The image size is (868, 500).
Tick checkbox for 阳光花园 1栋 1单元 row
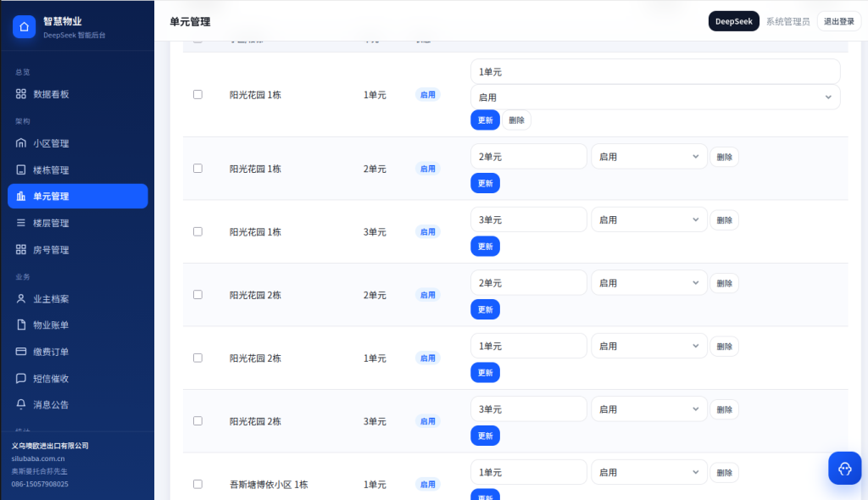tap(198, 95)
